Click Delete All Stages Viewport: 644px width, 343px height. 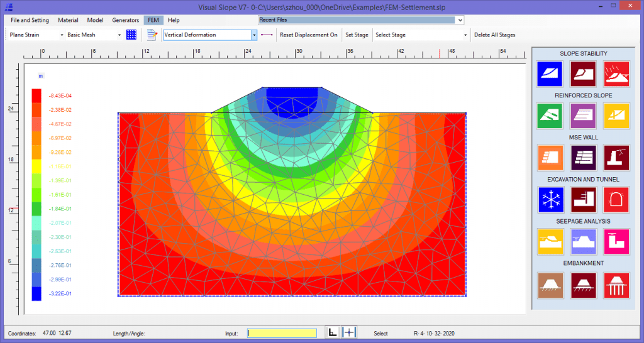pos(494,35)
